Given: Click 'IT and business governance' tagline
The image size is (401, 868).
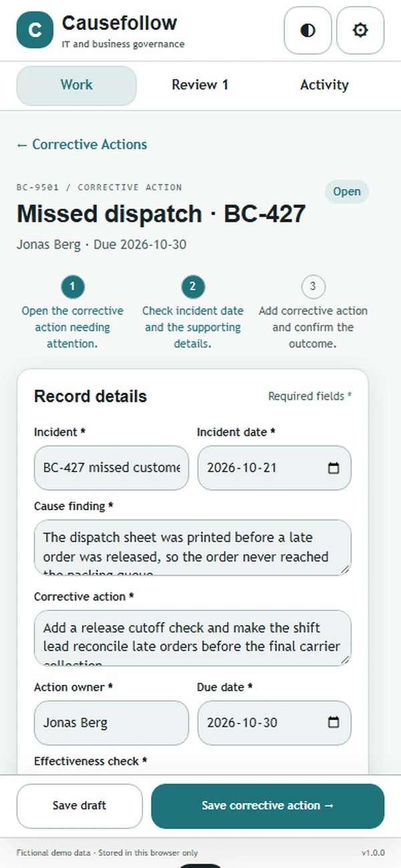Looking at the screenshot, I should (123, 44).
